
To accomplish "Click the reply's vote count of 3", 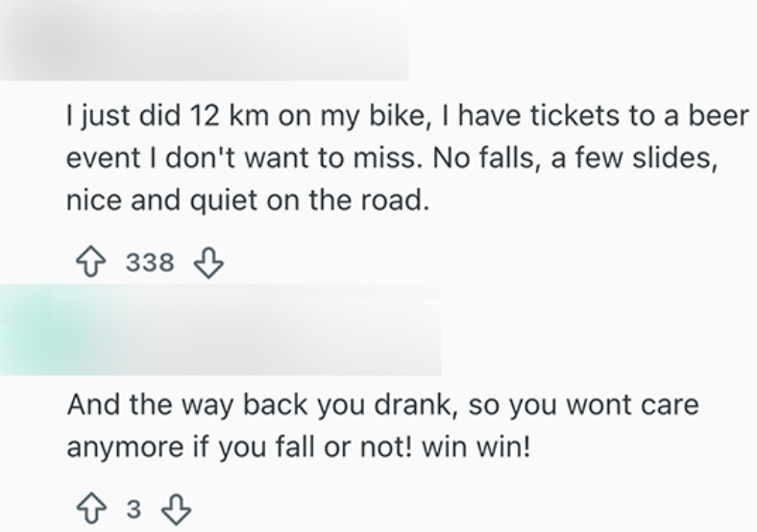I will (133, 508).
